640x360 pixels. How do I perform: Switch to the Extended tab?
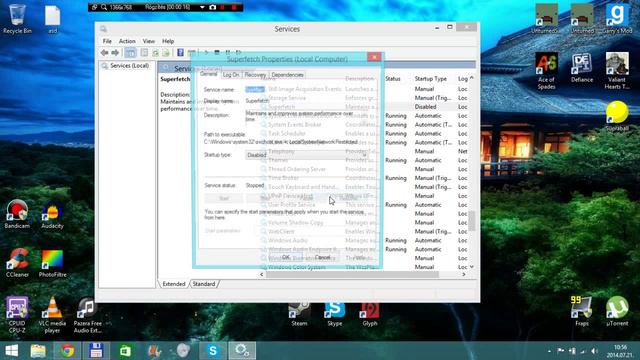174,284
